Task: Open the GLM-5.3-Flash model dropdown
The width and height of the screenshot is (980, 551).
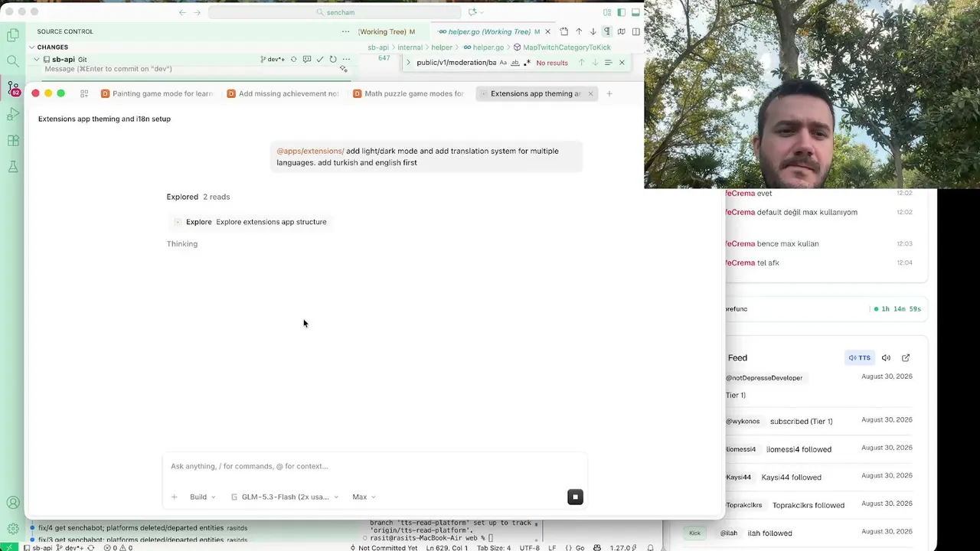Action: [285, 497]
